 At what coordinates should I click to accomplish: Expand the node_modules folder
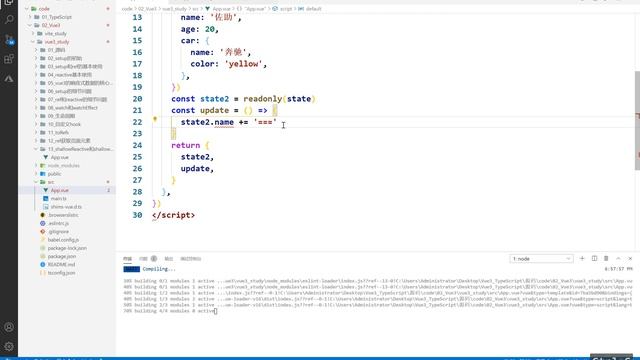(x=36, y=165)
